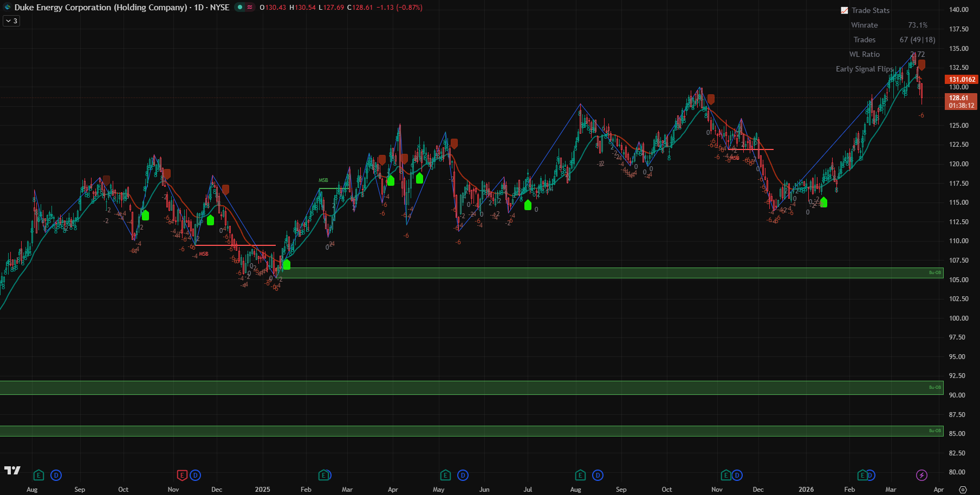This screenshot has width=980, height=495.
Task: Click the NYSE exchange label in title
Action: (x=219, y=8)
